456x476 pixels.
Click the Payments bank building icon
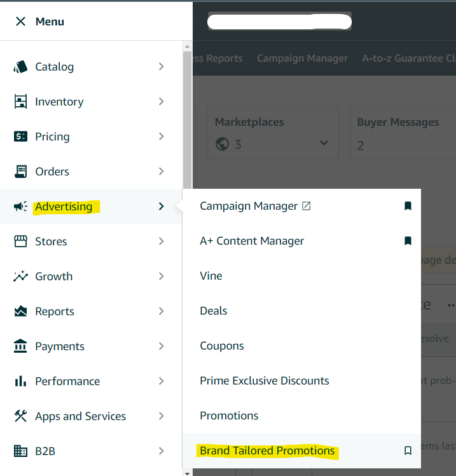(20, 346)
